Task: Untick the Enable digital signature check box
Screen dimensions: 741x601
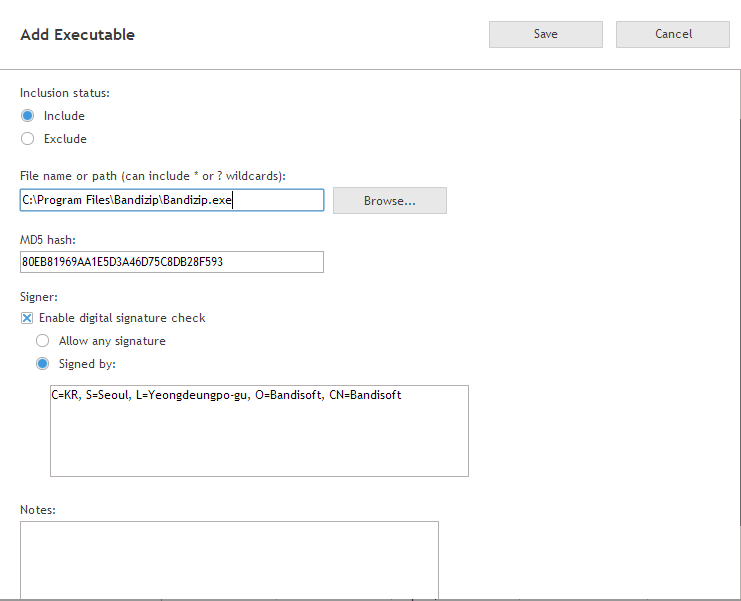Action: [27, 318]
